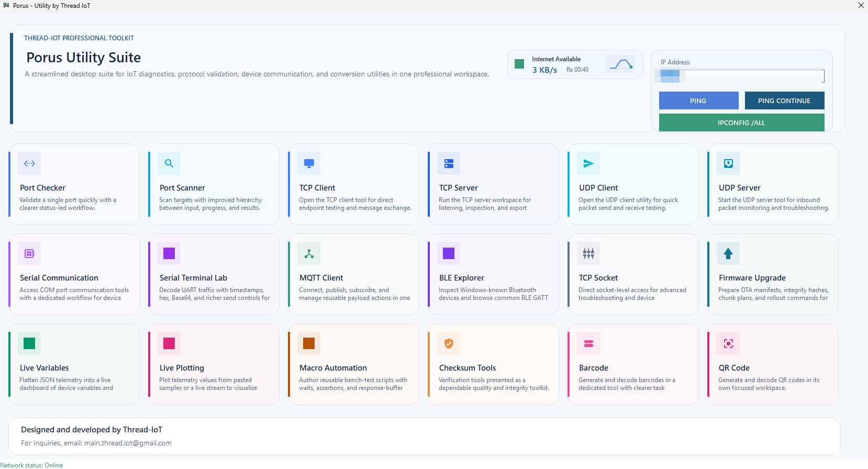Click the Port Scanner magnifier icon
The width and height of the screenshot is (868, 469).
pos(169,163)
